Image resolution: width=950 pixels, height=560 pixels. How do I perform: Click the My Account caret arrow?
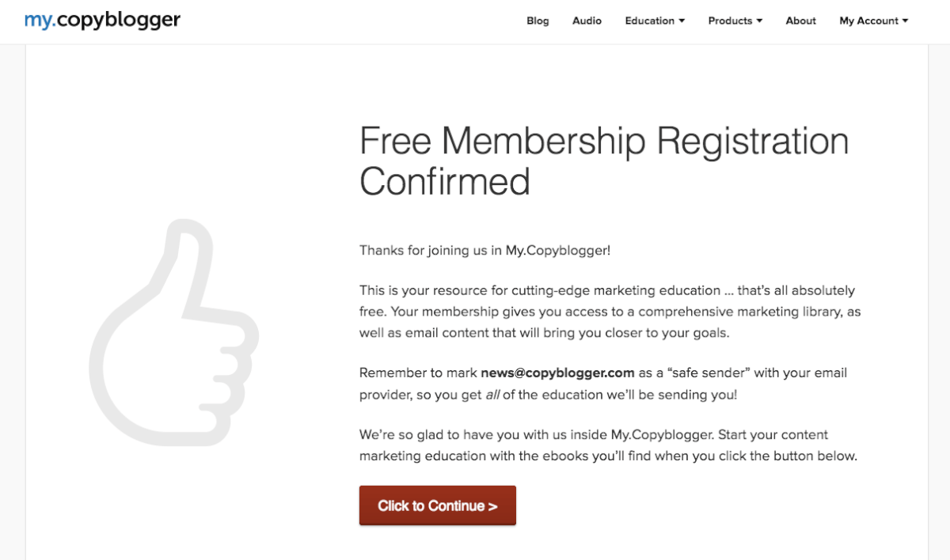(x=905, y=21)
